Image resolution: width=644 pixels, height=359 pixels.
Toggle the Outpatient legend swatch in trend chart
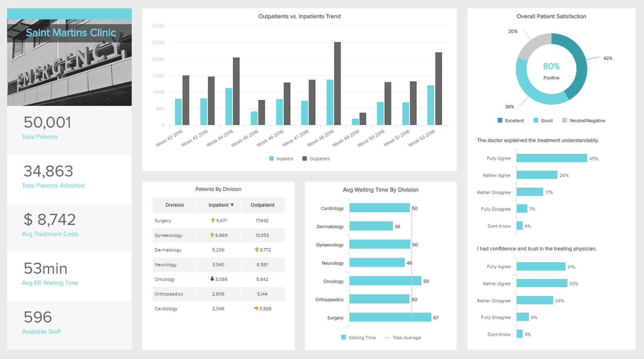[304, 159]
